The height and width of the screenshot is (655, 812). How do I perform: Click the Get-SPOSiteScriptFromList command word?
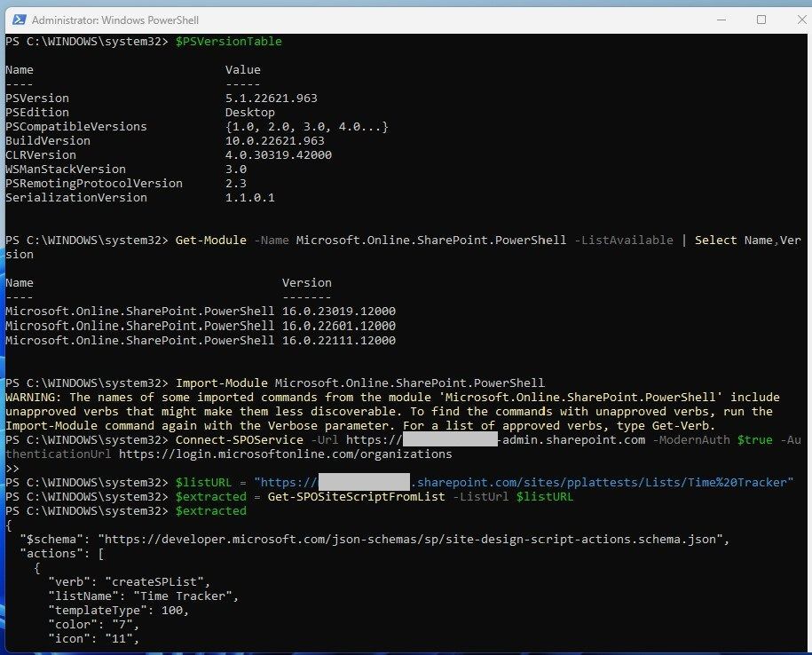(x=356, y=496)
